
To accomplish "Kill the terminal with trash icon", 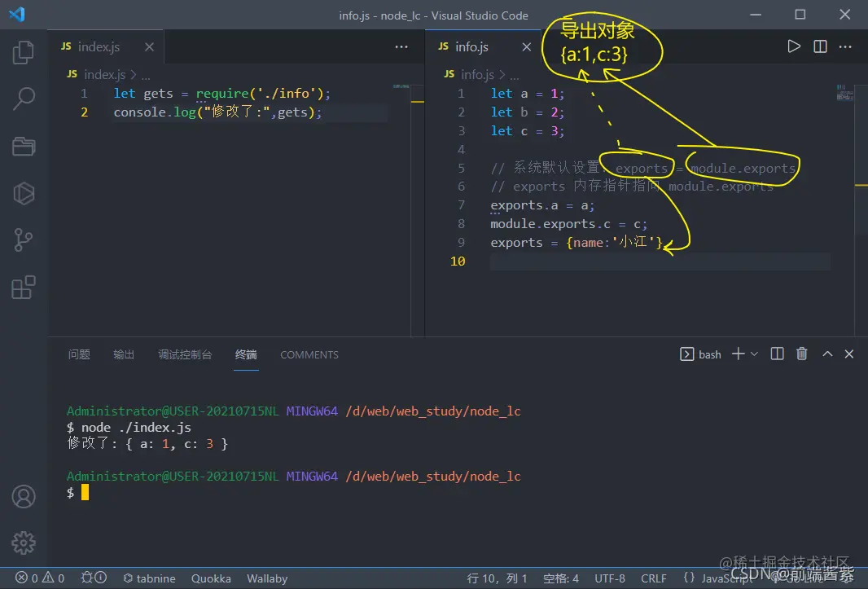I will (801, 354).
